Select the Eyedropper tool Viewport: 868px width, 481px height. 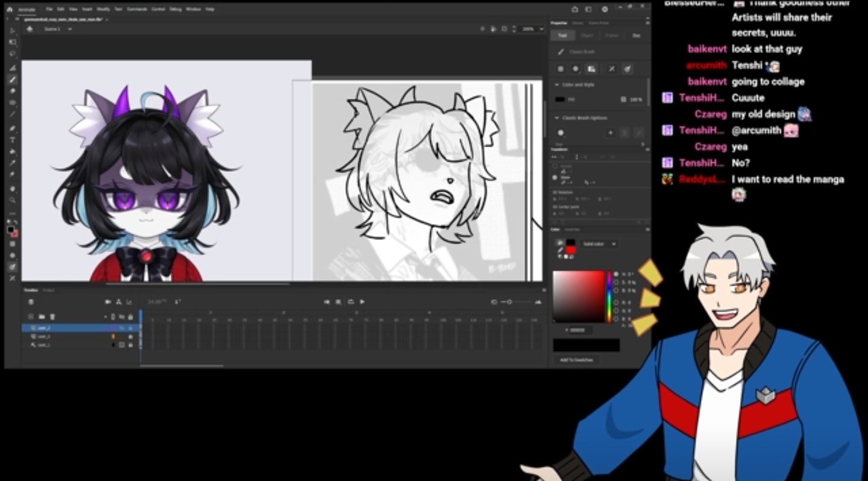click(x=13, y=163)
